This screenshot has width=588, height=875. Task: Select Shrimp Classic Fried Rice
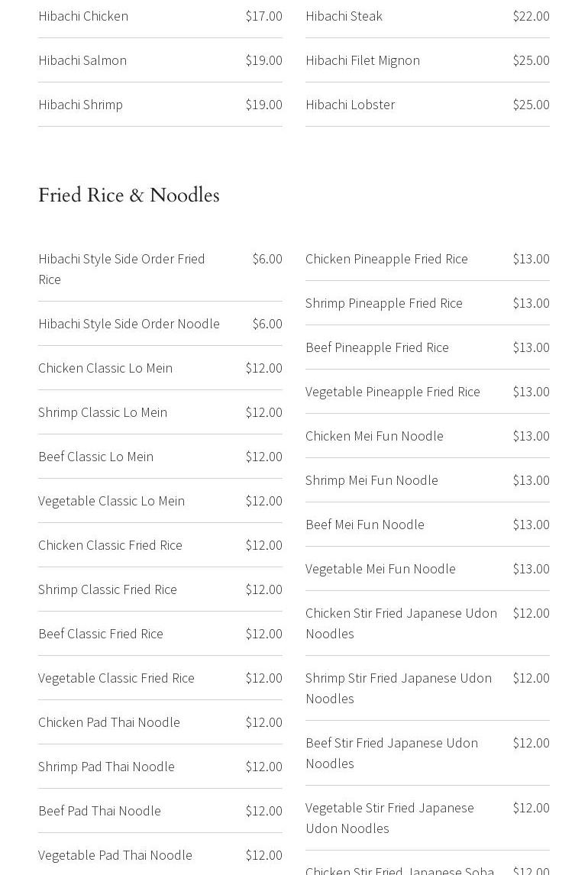click(x=108, y=589)
